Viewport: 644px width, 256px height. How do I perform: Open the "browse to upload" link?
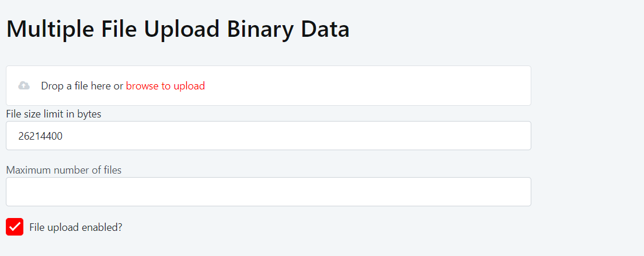pyautogui.click(x=165, y=86)
